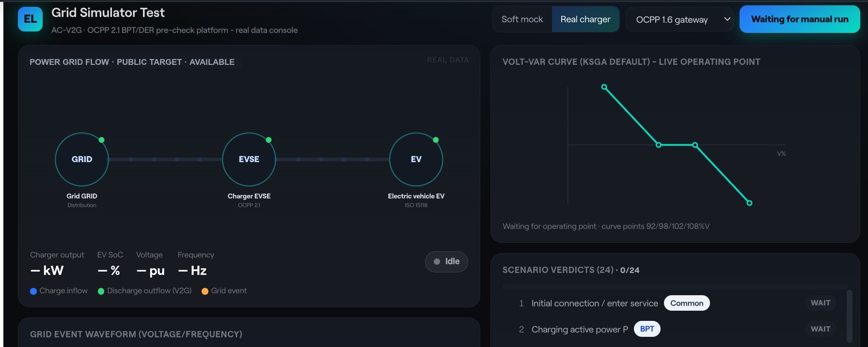Select scenario Charging active power P
868x347 pixels.
pyautogui.click(x=580, y=330)
